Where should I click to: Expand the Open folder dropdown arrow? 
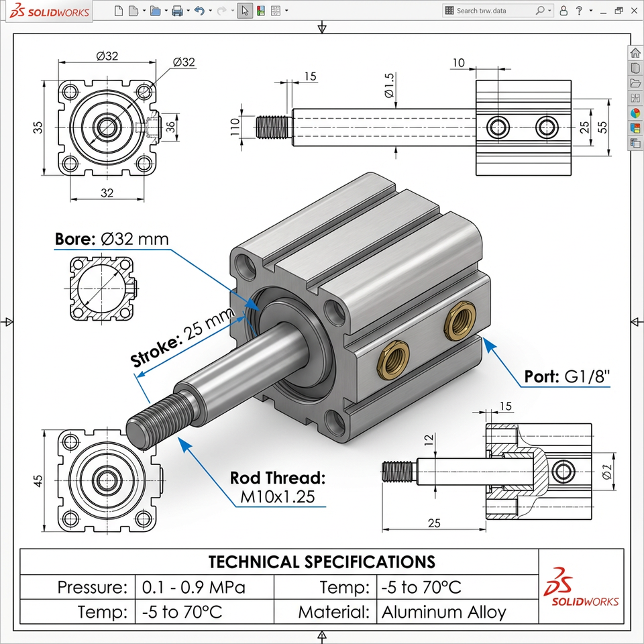(x=166, y=11)
